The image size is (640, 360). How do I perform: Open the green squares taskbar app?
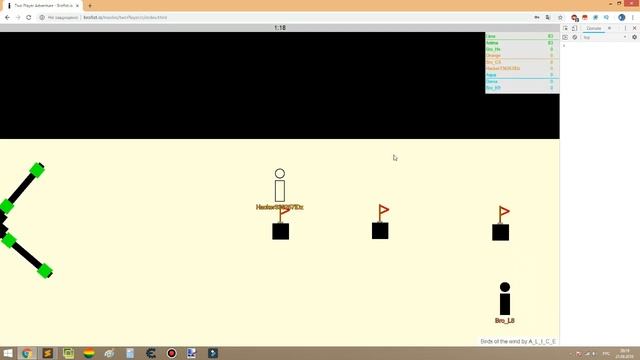(69, 353)
